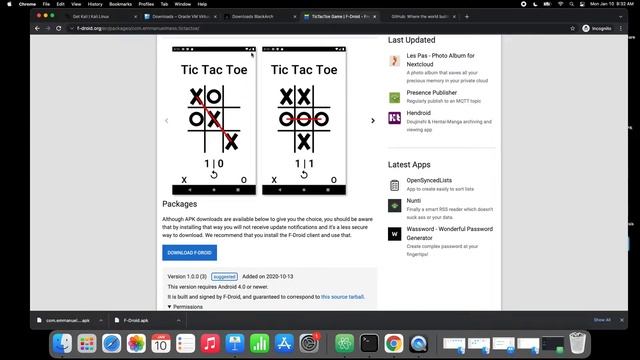The height and width of the screenshot is (360, 640).
Task: Expand options for F-Droid.apk download
Action: pos(178,320)
